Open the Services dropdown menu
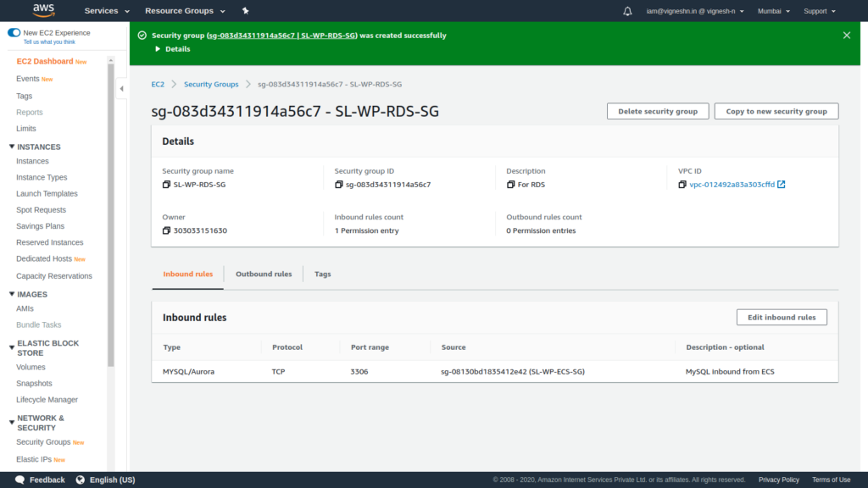The image size is (868, 488). click(107, 10)
